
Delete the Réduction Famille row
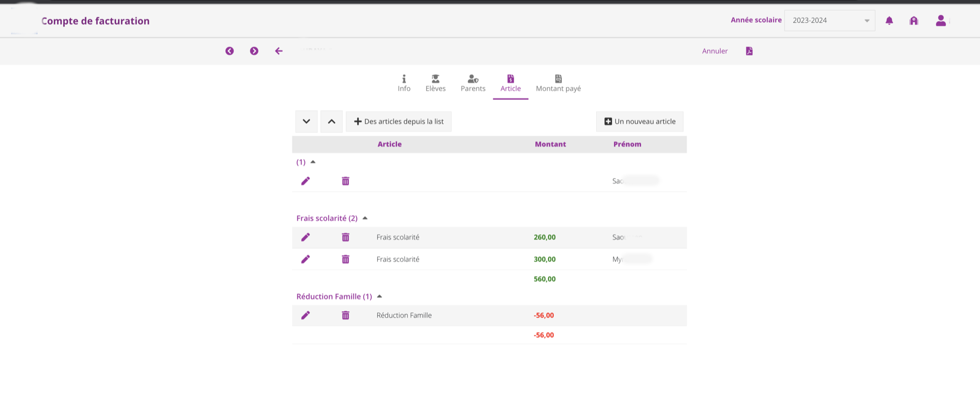(x=345, y=315)
